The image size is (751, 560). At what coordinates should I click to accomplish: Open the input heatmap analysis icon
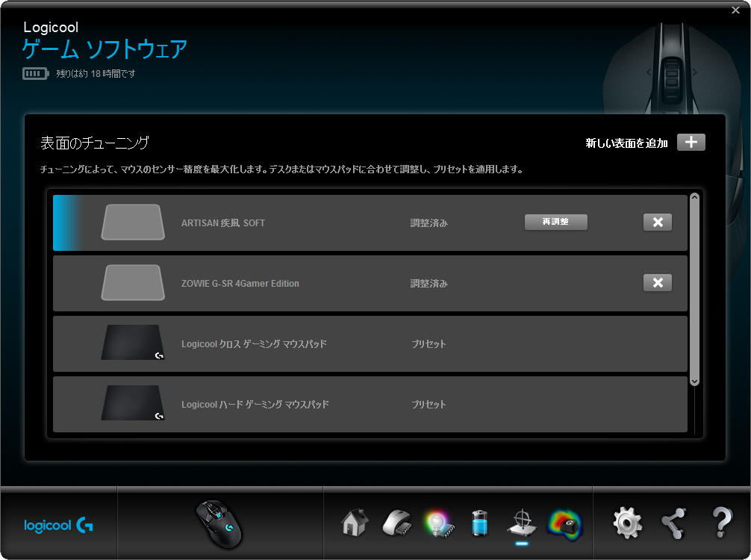coord(564,523)
